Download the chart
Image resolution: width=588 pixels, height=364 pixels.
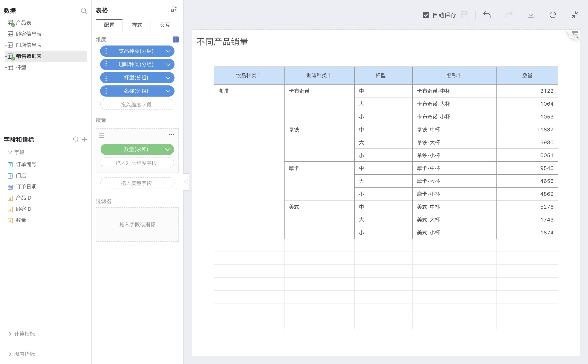(531, 15)
